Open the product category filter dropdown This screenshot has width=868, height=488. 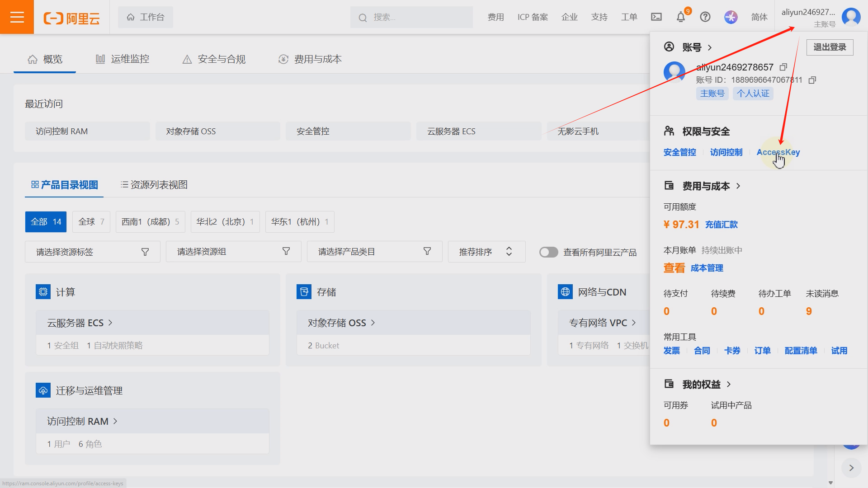374,252
